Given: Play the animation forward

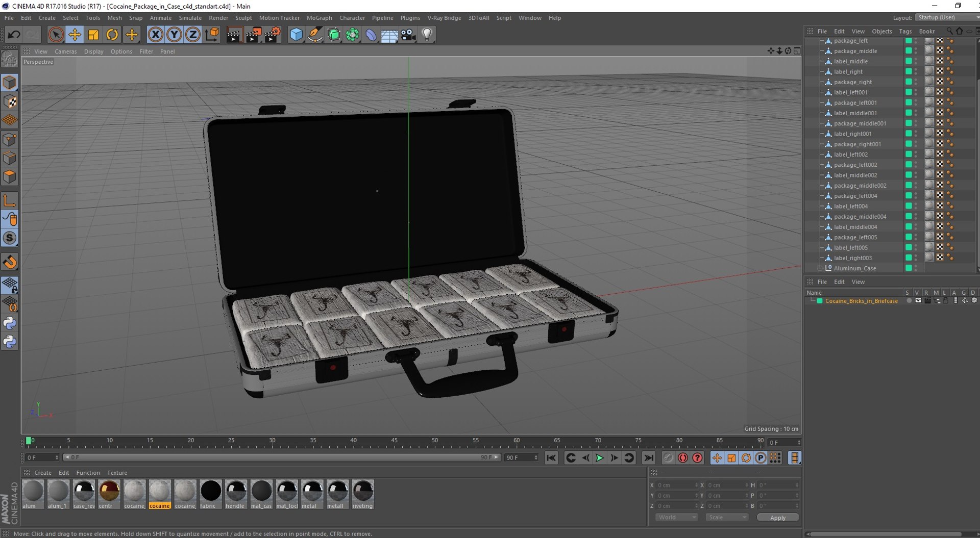Looking at the screenshot, I should pos(600,458).
